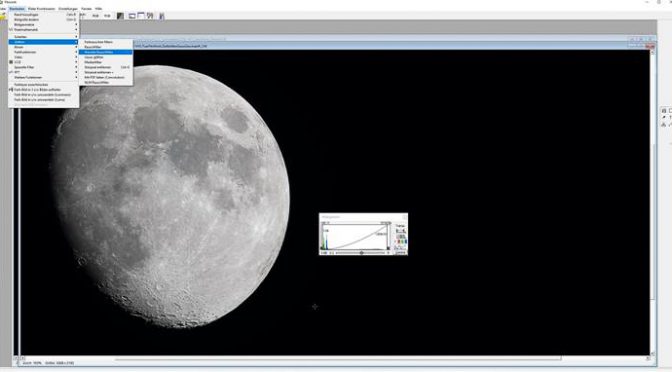Image resolution: width=672 pixels, height=372 pixels.
Task: Expand the Farbfunktionen submenu
Action: click(x=43, y=52)
